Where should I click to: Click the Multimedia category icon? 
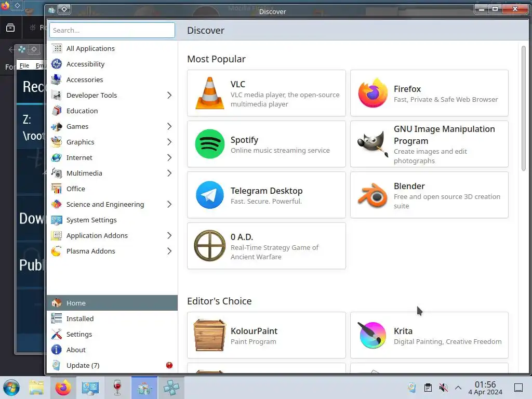57,174
